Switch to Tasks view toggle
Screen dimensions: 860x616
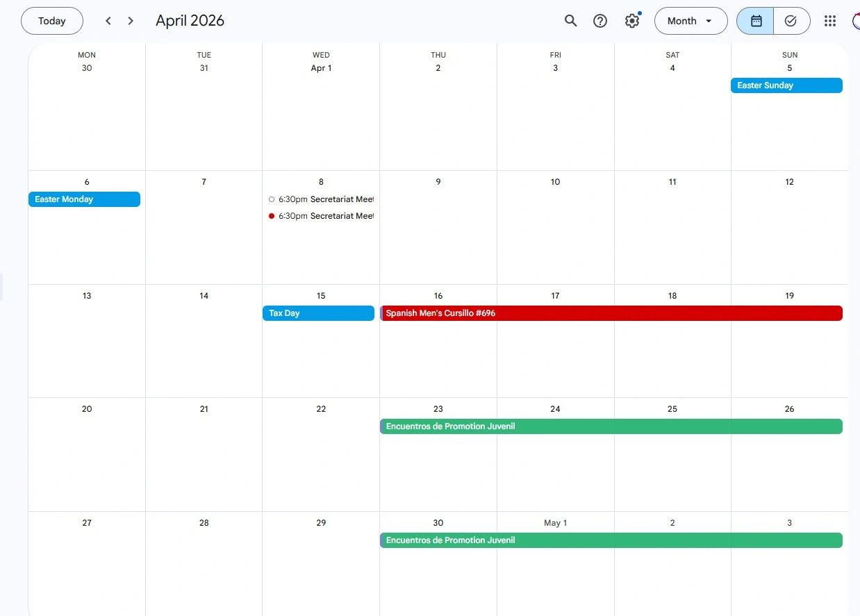[791, 21]
